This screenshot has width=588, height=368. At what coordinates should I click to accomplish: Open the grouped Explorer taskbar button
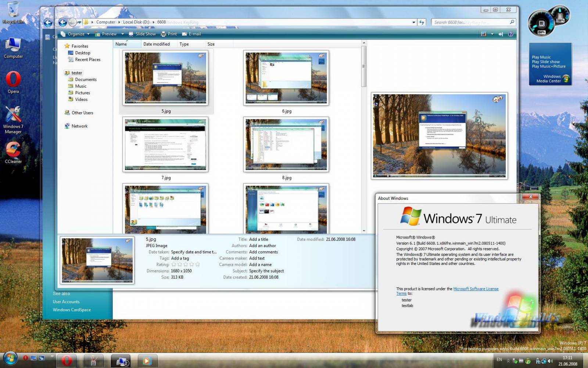(x=121, y=361)
